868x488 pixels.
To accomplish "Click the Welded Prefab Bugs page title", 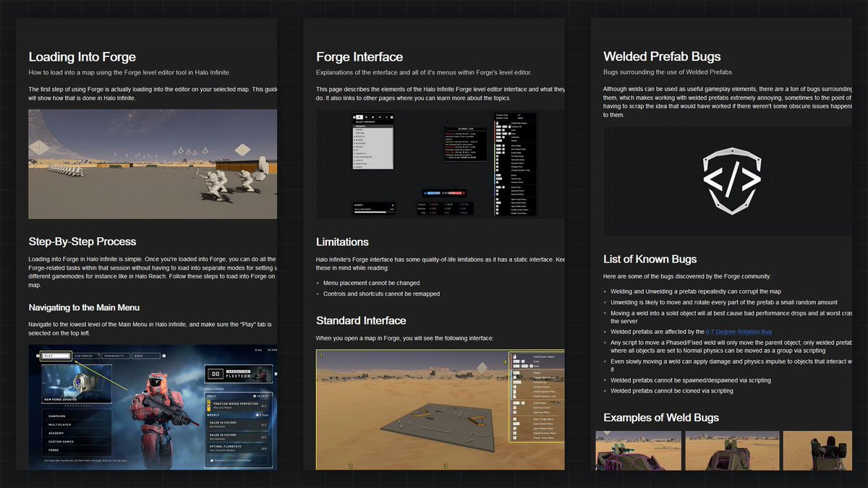I will point(662,56).
